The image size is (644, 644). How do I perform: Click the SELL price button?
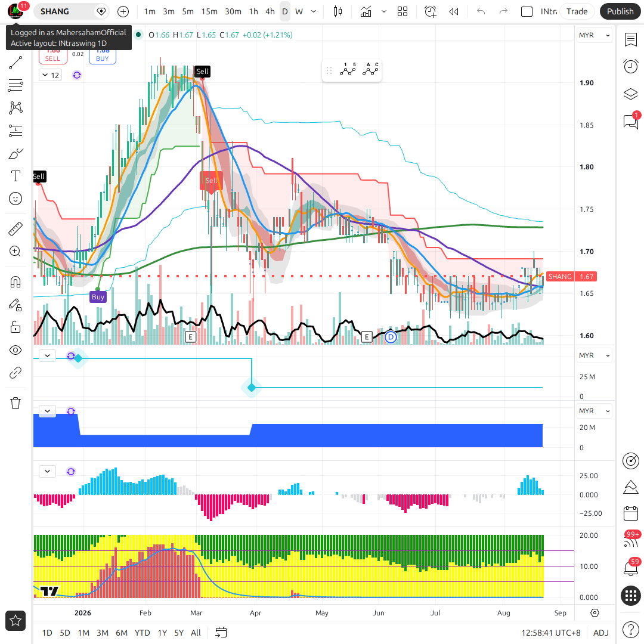pyautogui.click(x=52, y=56)
